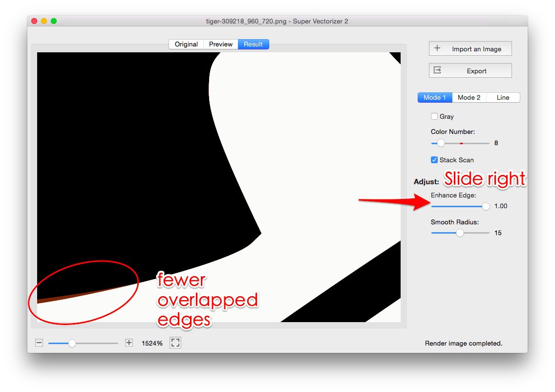Select the Mode 2 vectorization option
555x392 pixels.
click(x=469, y=97)
